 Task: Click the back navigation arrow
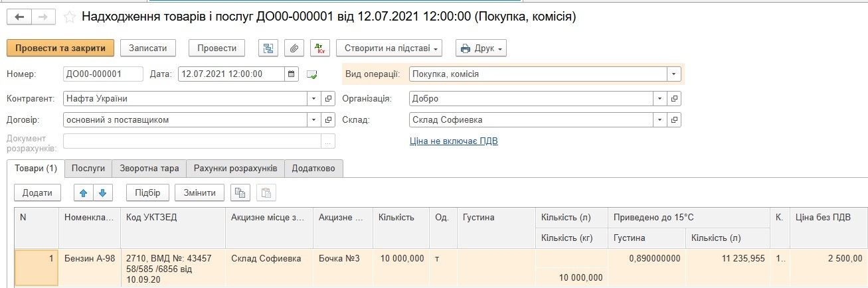(19, 17)
